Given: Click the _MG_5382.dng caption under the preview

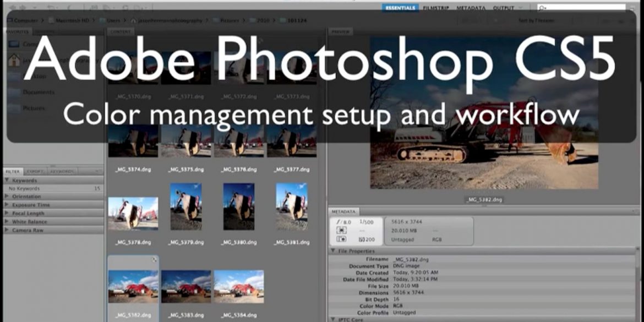Looking at the screenshot, I should pos(484,200).
